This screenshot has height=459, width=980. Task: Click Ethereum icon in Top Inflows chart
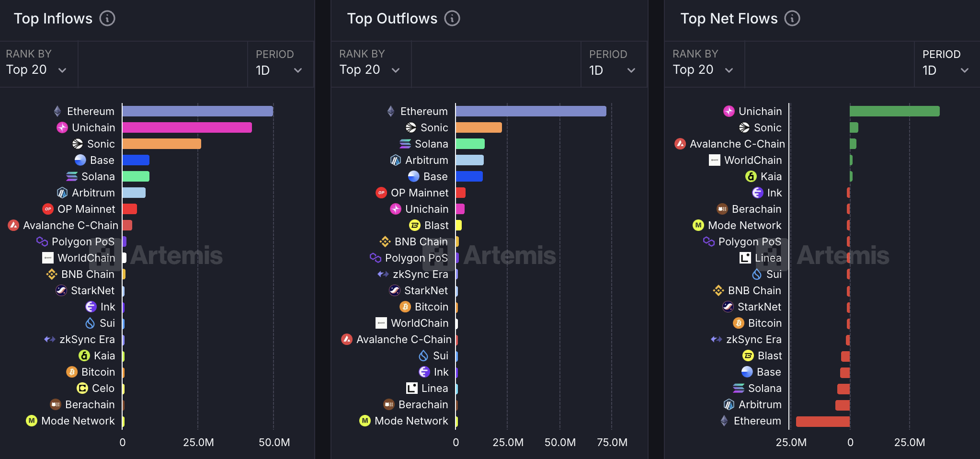(57, 111)
